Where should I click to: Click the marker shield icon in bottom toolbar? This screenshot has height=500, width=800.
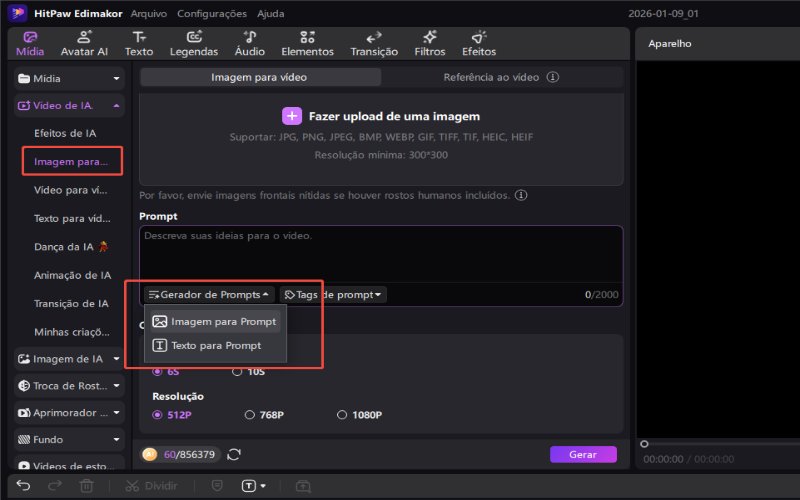pos(217,486)
